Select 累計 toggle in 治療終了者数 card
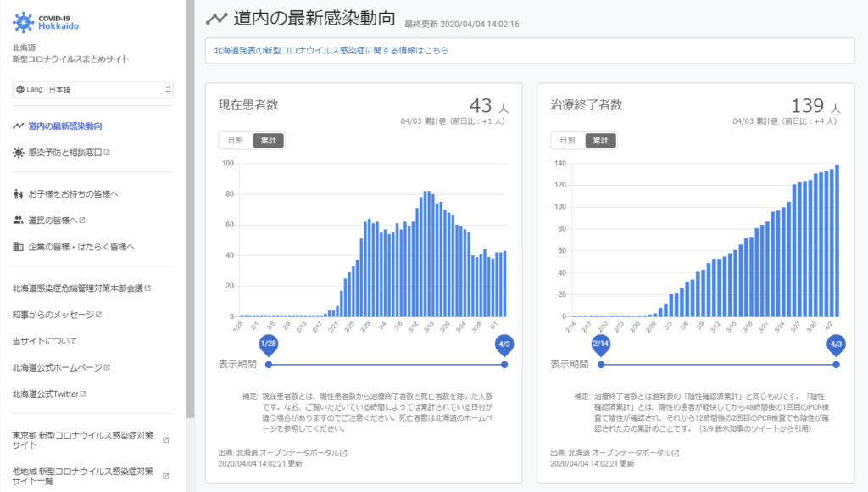Image resolution: width=868 pixels, height=492 pixels. pos(601,140)
